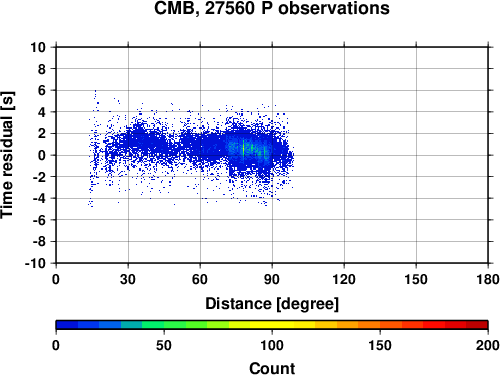Click distance axis tick label '60'
500x375 pixels.
200,279
